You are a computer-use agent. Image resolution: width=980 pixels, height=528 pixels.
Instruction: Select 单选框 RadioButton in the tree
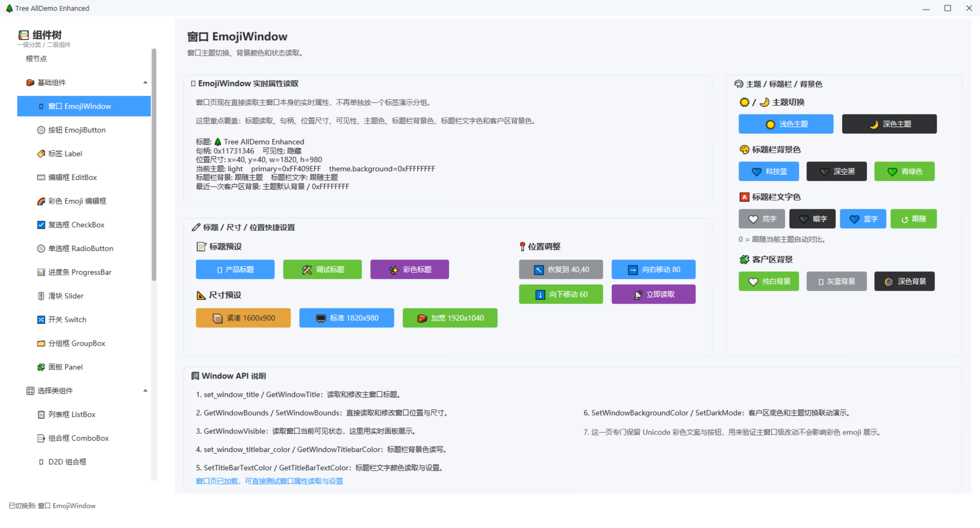click(80, 249)
